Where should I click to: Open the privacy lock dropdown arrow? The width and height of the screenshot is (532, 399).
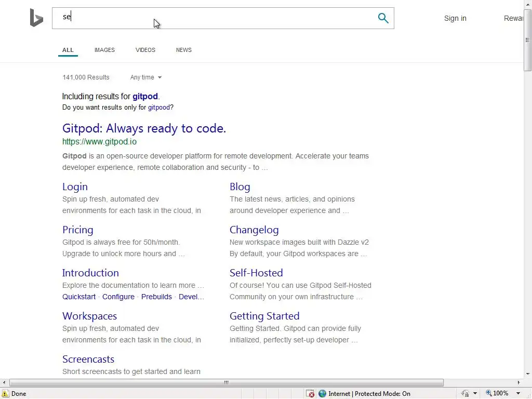coord(475,394)
